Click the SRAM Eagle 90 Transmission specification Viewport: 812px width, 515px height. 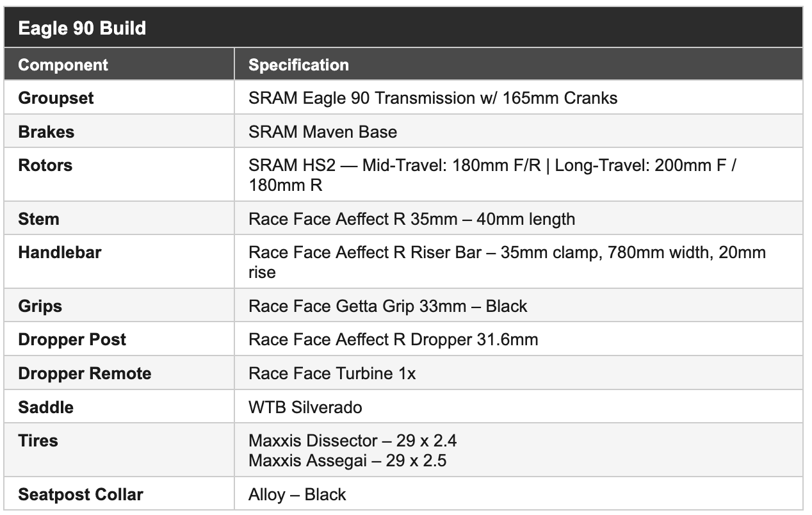[433, 98]
